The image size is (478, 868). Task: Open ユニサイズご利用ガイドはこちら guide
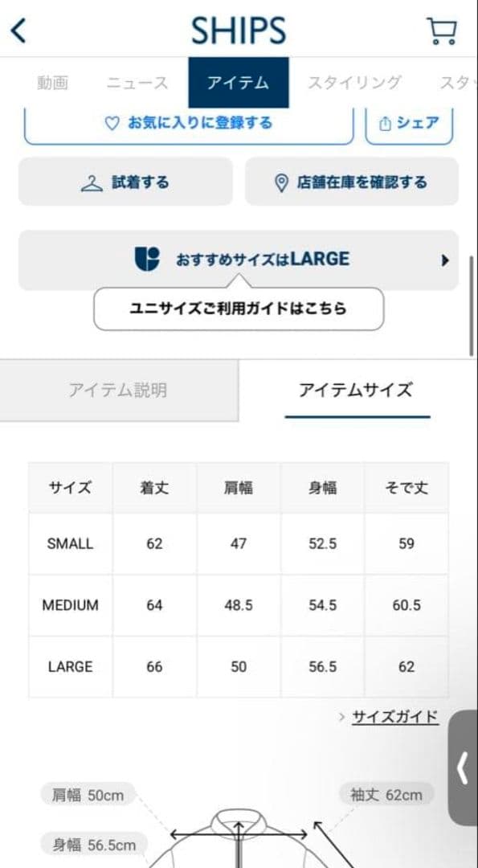239,308
